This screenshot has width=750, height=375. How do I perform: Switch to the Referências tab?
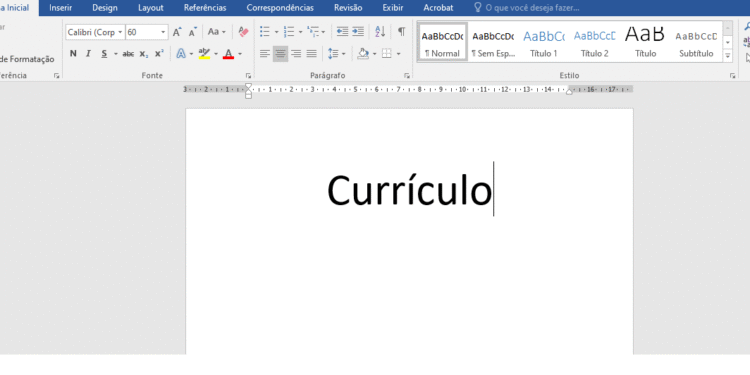(x=205, y=8)
